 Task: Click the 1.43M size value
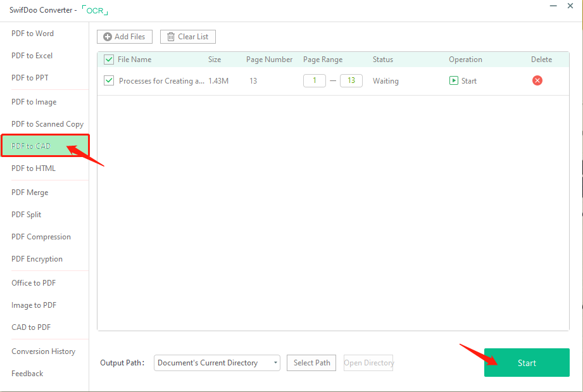tap(218, 80)
